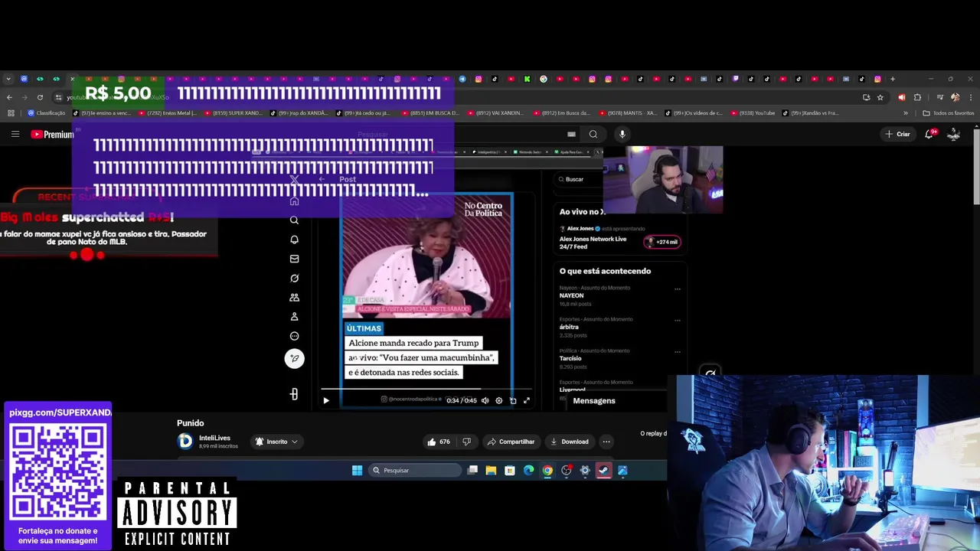Click Buscar search field on X

coord(578,179)
